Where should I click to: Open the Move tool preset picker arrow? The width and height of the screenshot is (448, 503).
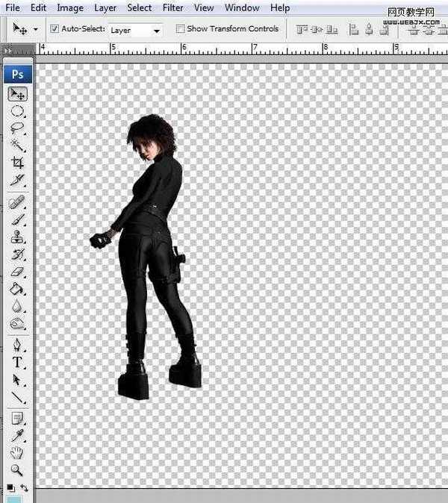coord(35,30)
